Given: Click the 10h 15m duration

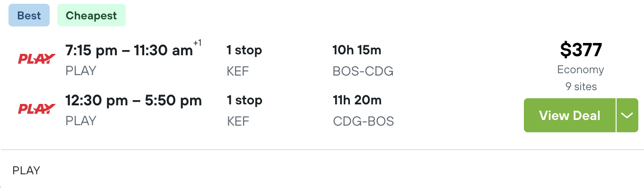Looking at the screenshot, I should click(x=357, y=50).
